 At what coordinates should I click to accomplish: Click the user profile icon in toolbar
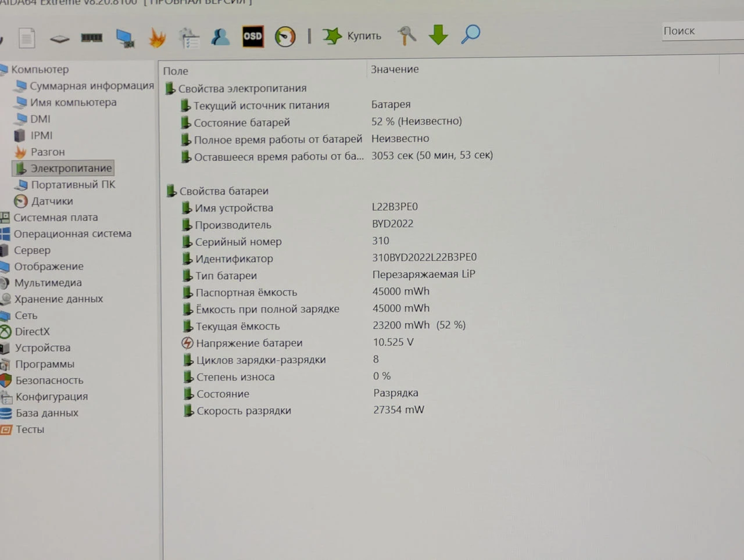pos(220,37)
